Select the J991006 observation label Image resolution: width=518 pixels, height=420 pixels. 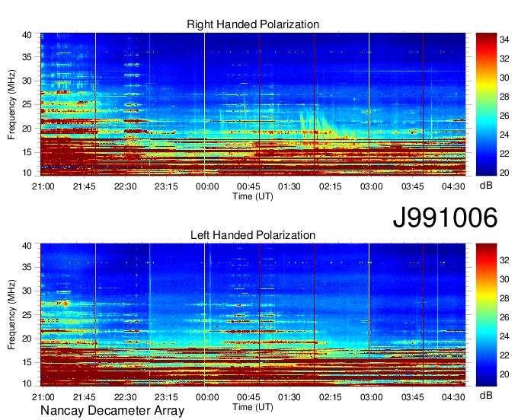coord(445,218)
